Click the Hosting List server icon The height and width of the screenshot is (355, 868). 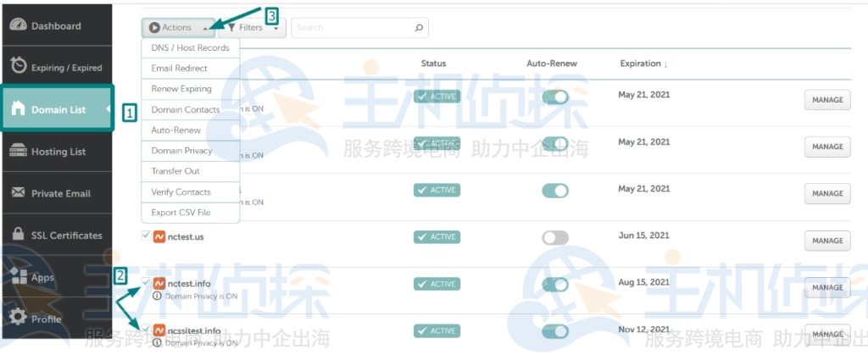[19, 151]
